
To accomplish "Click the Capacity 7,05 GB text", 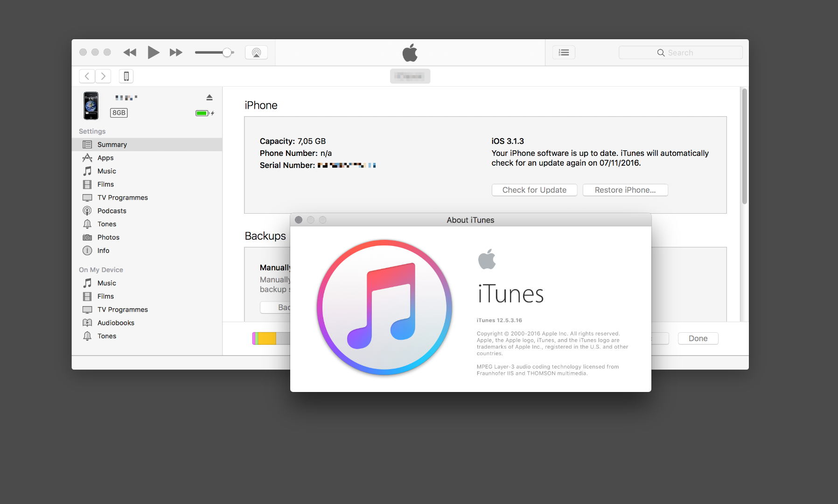I will [293, 141].
